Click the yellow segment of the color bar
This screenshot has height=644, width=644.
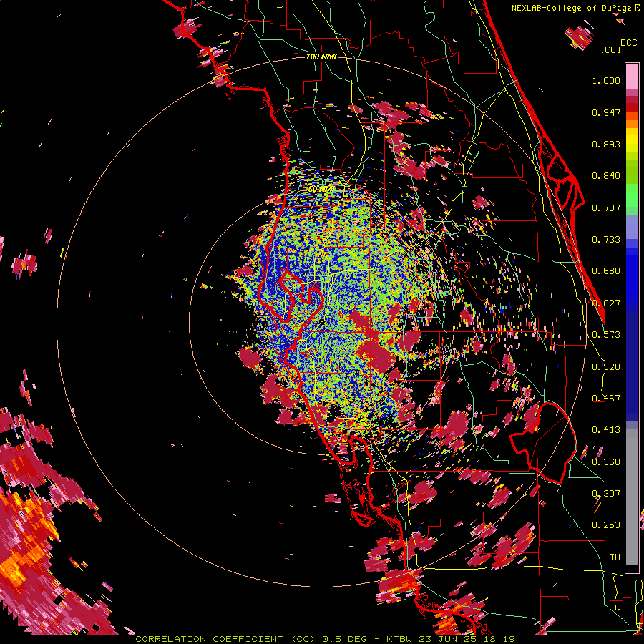(x=632, y=142)
